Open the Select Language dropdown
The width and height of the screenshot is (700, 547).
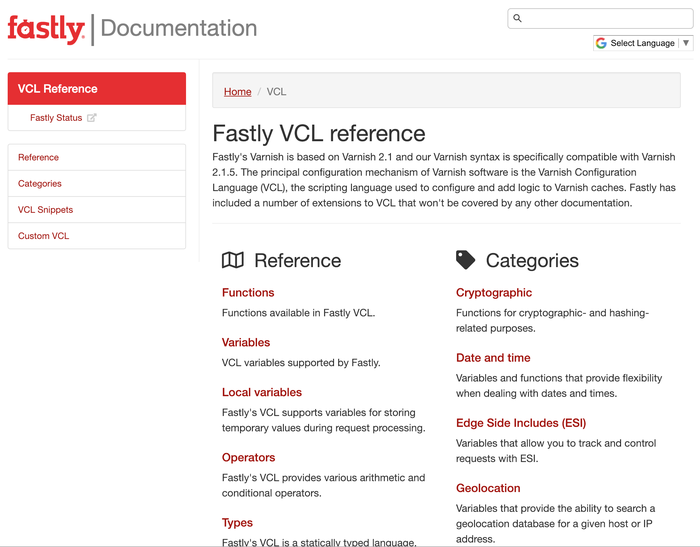pos(642,43)
